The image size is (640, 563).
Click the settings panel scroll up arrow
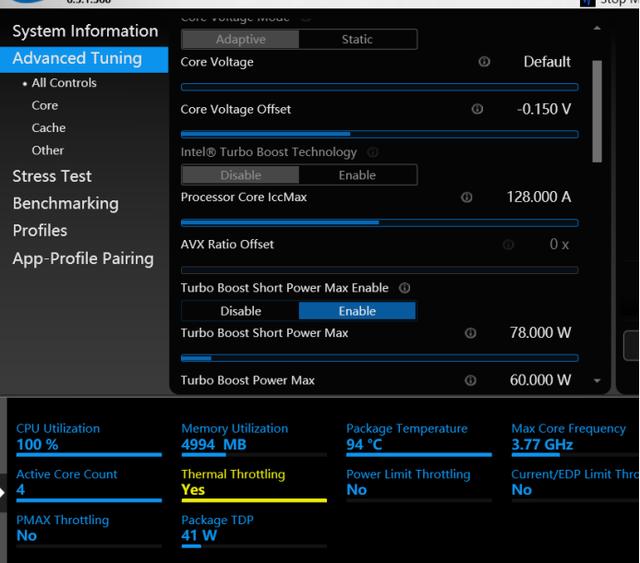[597, 28]
